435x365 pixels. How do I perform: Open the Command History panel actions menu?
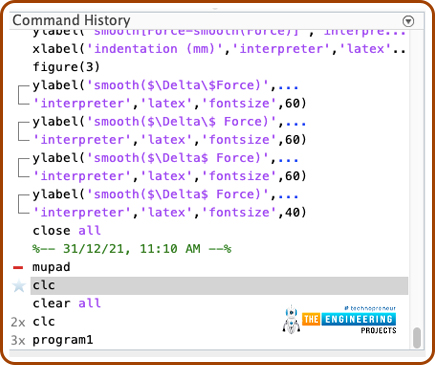(408, 21)
